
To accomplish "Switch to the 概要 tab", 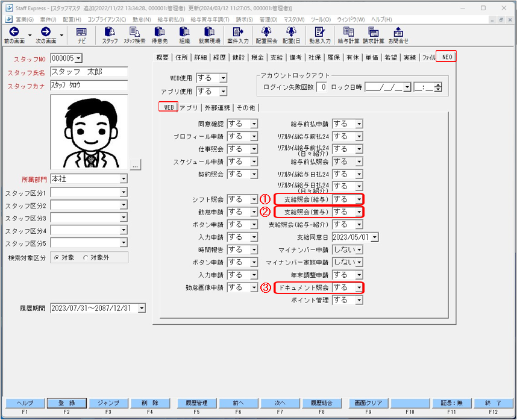I will pyautogui.click(x=162, y=57).
